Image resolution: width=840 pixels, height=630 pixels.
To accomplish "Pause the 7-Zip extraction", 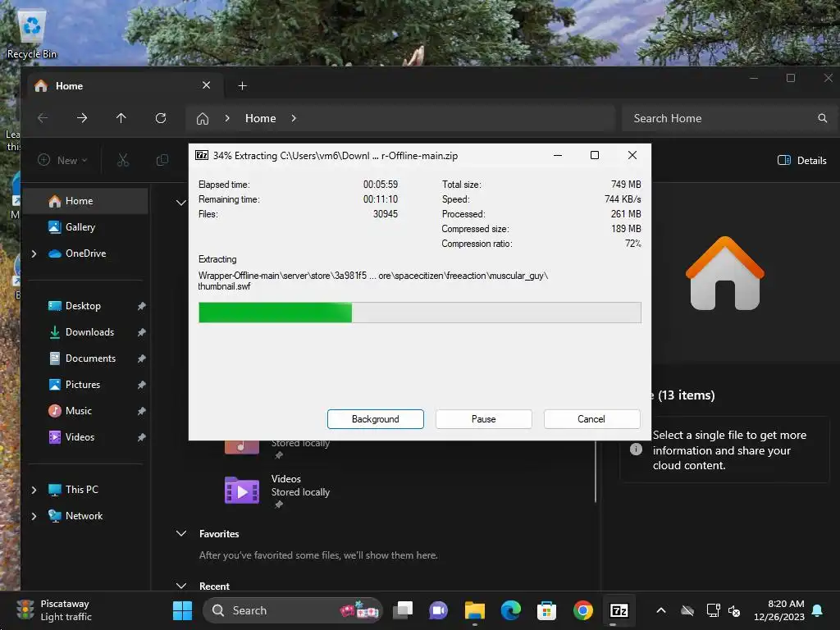I will (x=484, y=419).
